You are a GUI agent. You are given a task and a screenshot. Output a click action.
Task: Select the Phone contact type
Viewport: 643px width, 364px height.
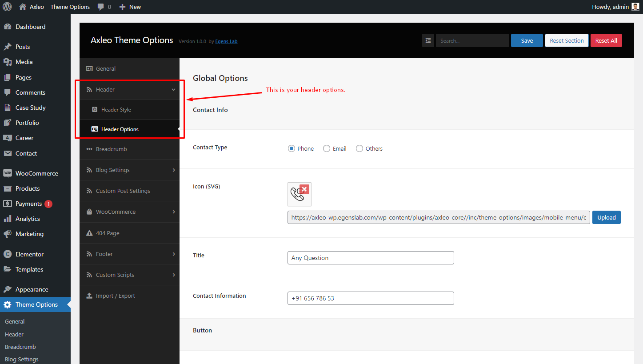point(292,148)
